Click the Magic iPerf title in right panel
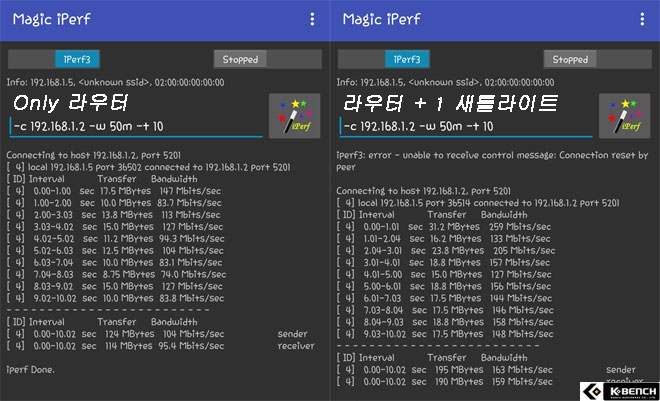The image size is (660, 401). point(381,19)
